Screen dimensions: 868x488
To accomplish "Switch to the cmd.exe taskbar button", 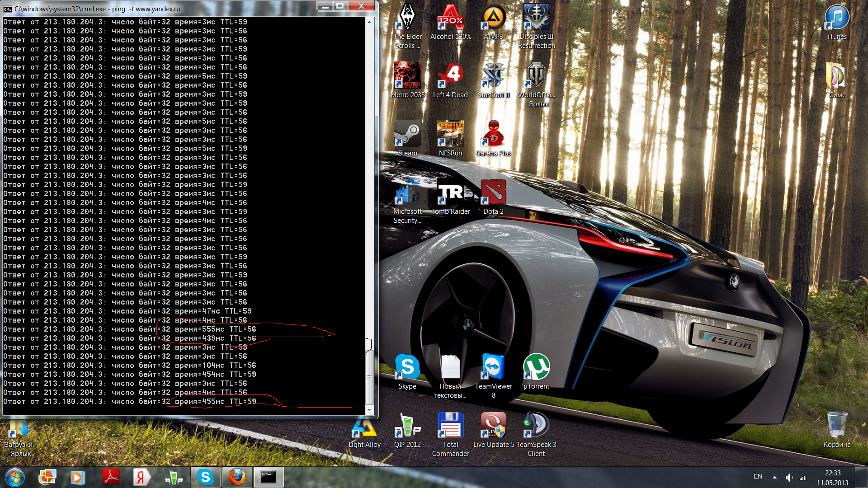I will pyautogui.click(x=269, y=477).
